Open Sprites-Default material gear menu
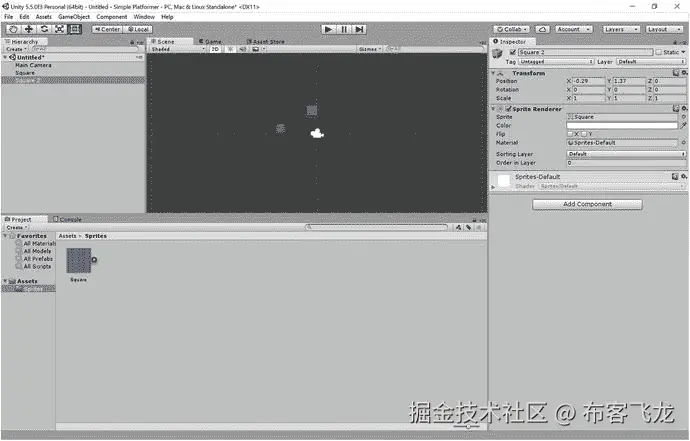Viewport: 690px width, 441px height. [684, 176]
